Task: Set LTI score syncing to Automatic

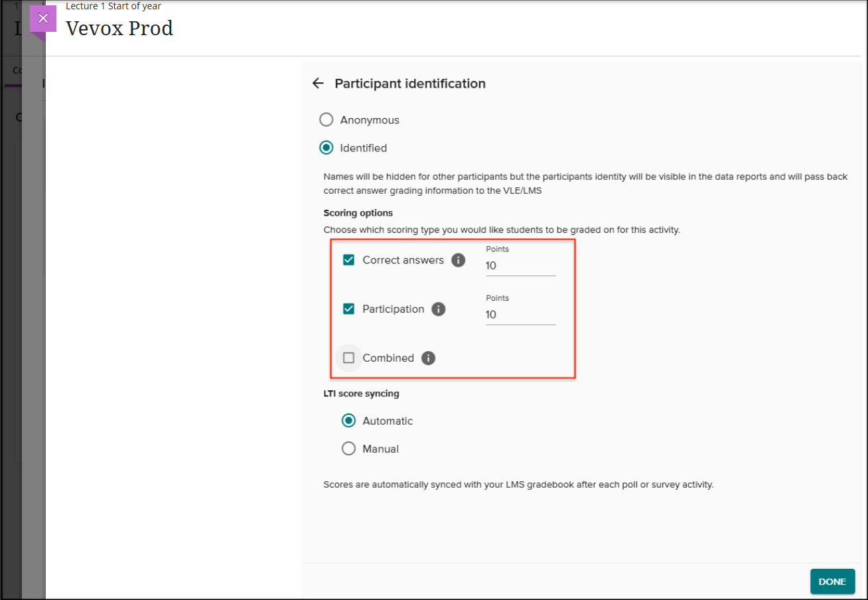Action: (348, 421)
